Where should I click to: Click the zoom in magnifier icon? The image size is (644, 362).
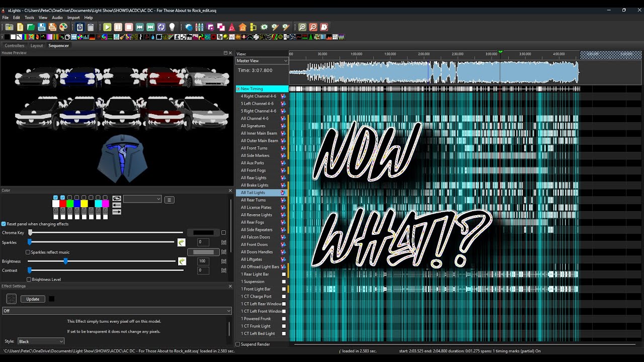click(302, 27)
